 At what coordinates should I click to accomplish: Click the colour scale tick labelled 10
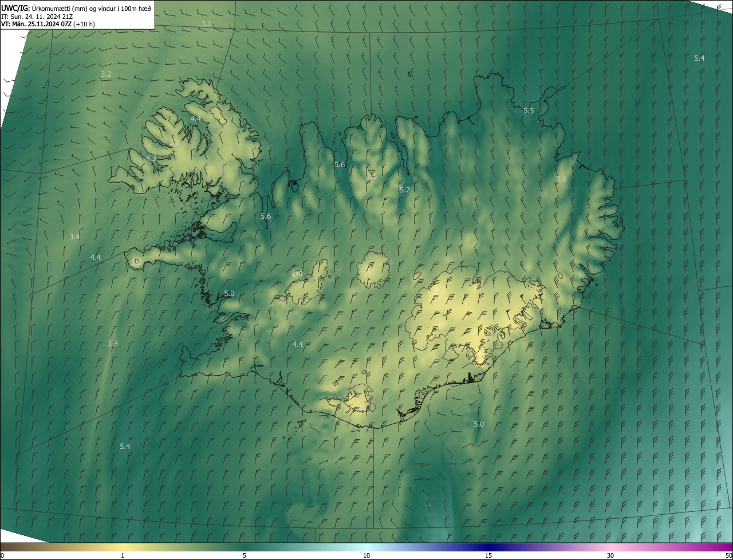(x=366, y=555)
